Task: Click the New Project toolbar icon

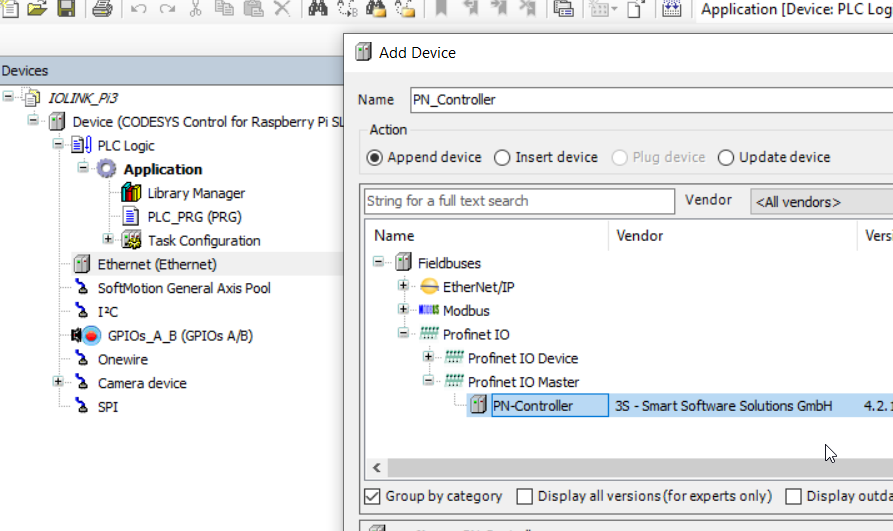Action: pyautogui.click(x=11, y=8)
